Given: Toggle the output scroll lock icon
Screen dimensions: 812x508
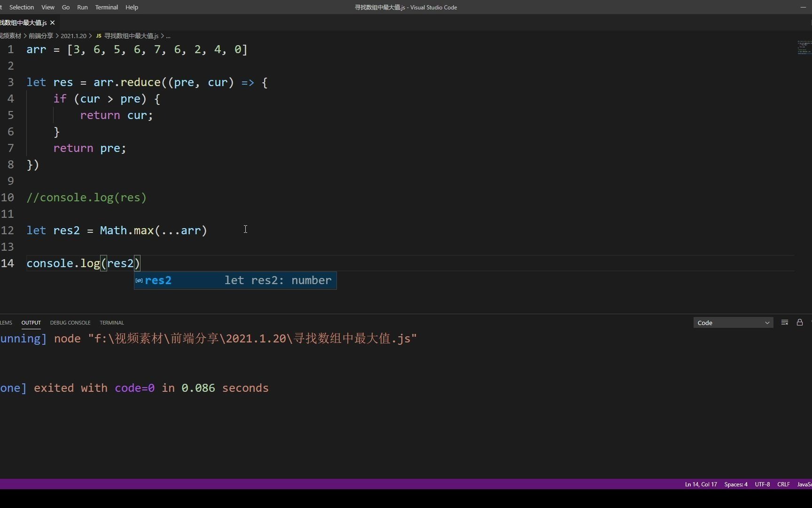Looking at the screenshot, I should [x=800, y=323].
